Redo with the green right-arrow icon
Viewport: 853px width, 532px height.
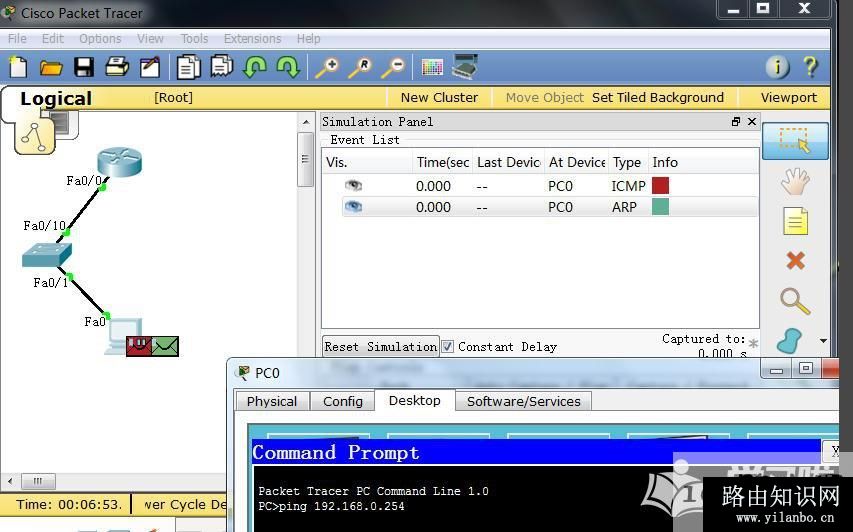click(288, 67)
